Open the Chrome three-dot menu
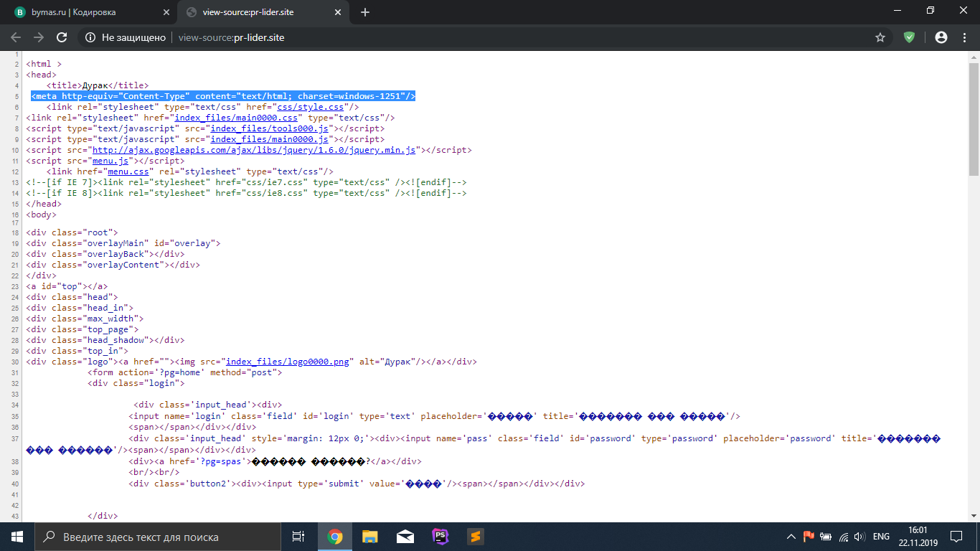This screenshot has height=551, width=980. click(965, 37)
